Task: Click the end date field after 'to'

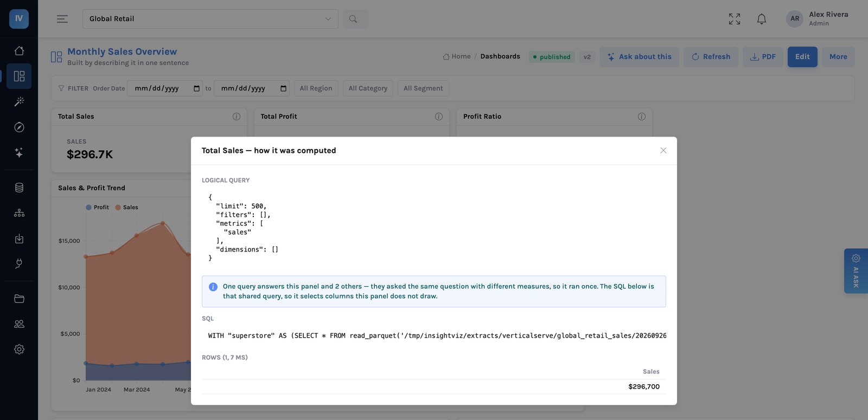Action: tap(252, 88)
